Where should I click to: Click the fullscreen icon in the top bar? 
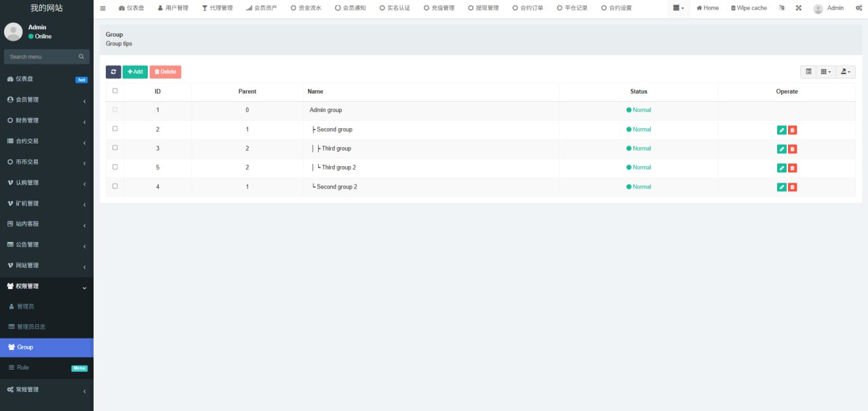click(798, 8)
